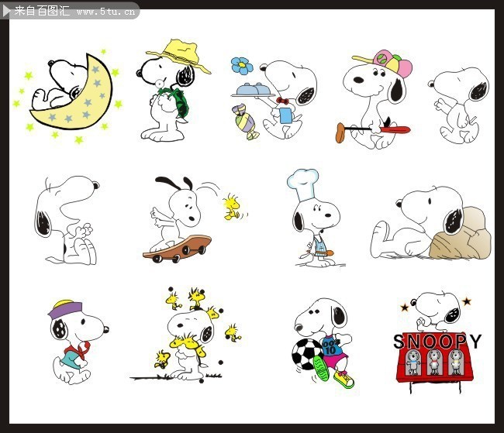The height and width of the screenshot is (433, 504).
Task: Click the black and white soccer ball
Action: pyautogui.click(x=307, y=354)
